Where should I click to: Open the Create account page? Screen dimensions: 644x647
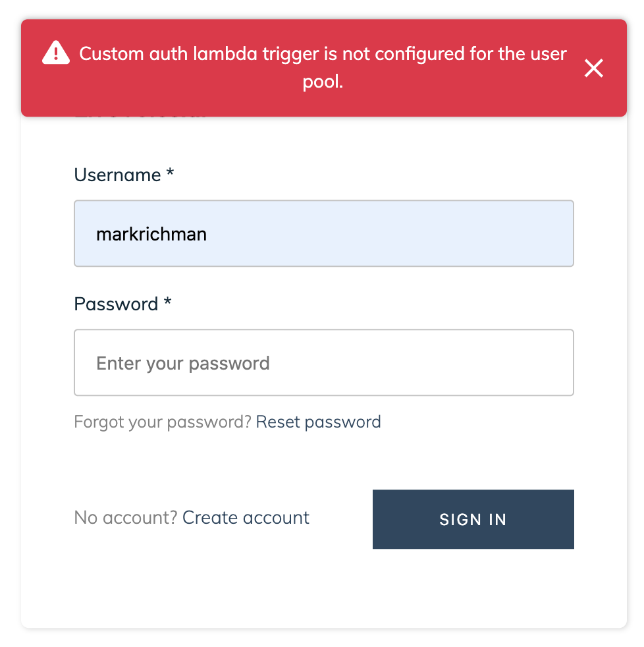point(245,518)
